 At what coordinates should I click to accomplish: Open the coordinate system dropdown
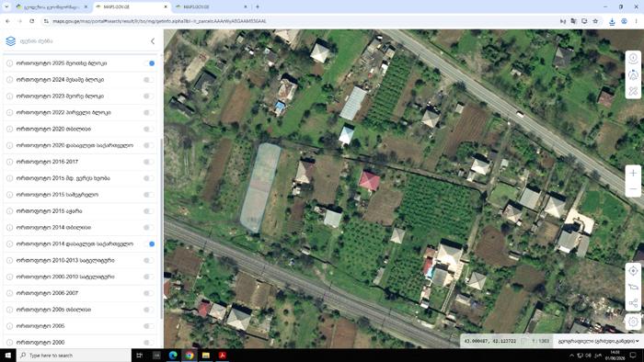point(598,341)
